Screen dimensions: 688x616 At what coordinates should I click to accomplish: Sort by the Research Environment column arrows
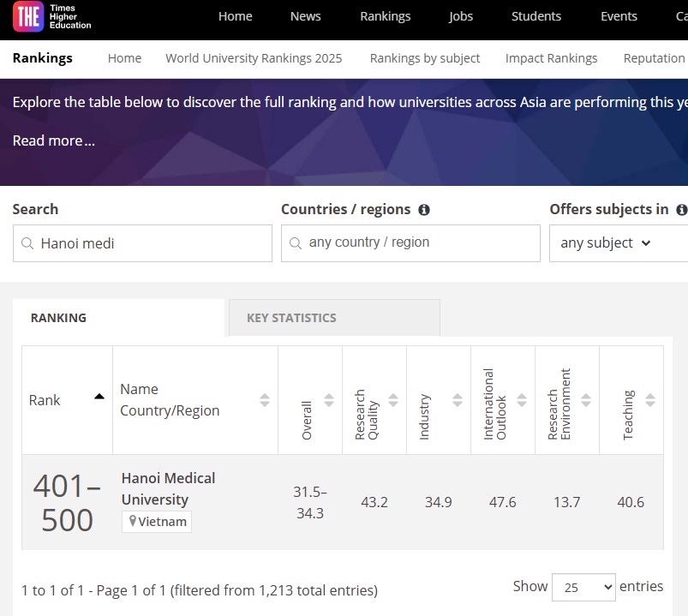pyautogui.click(x=586, y=400)
